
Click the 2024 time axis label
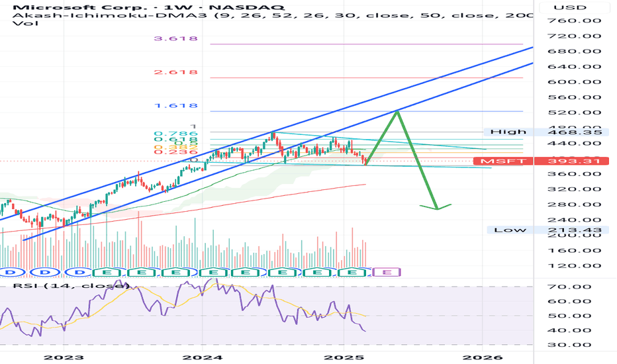point(203,357)
